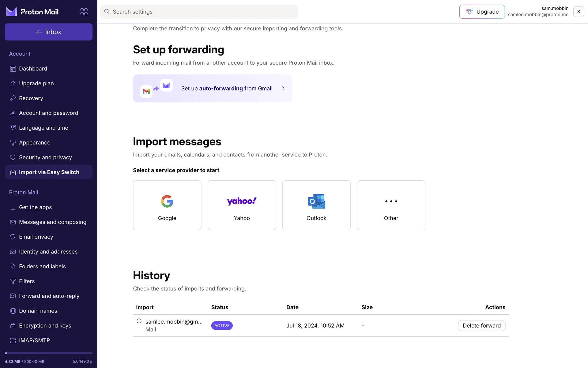Choose the Outlook import option

tap(316, 205)
